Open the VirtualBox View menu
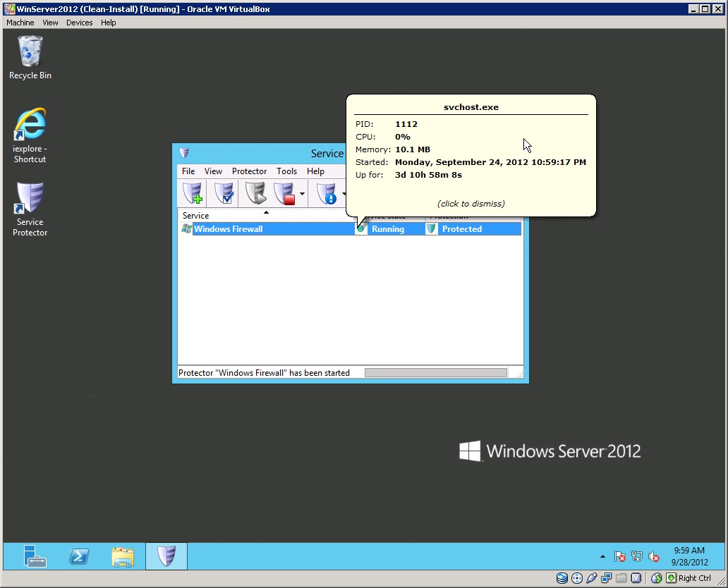This screenshot has height=588, width=728. click(50, 23)
